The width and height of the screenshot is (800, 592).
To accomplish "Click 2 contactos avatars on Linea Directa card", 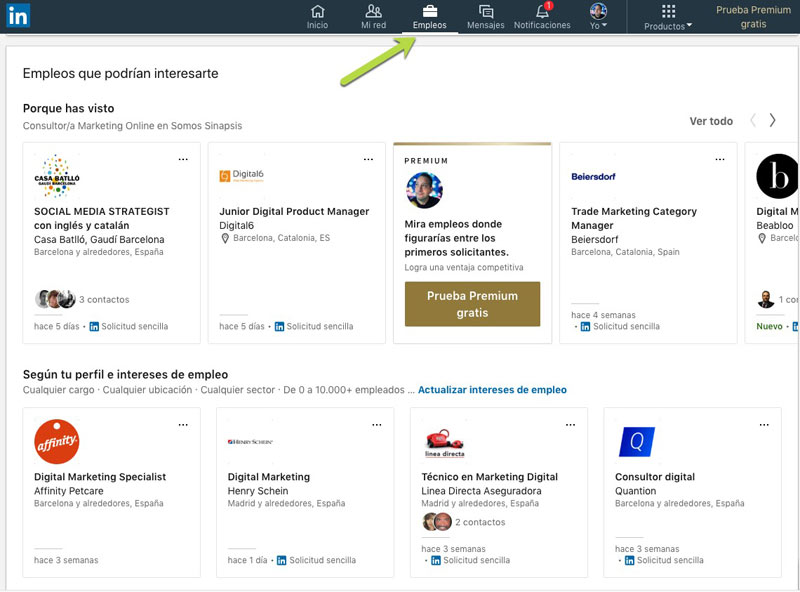I will [x=437, y=522].
